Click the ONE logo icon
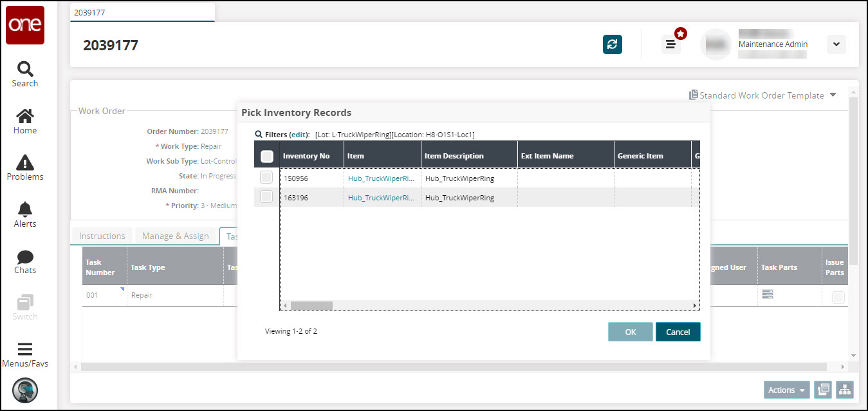Screen dimensions: 868x411 25,25
